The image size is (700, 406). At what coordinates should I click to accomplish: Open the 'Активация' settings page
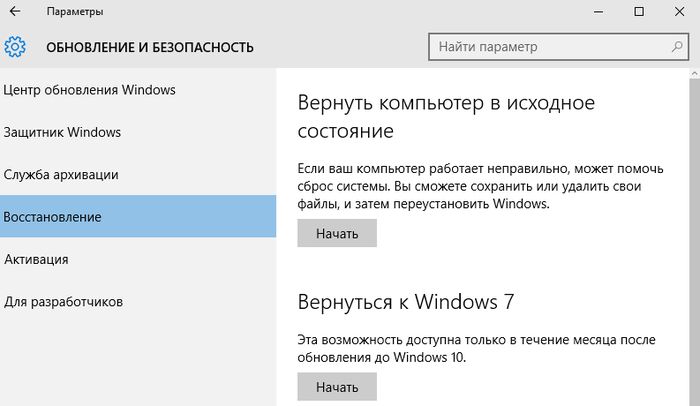[36, 259]
